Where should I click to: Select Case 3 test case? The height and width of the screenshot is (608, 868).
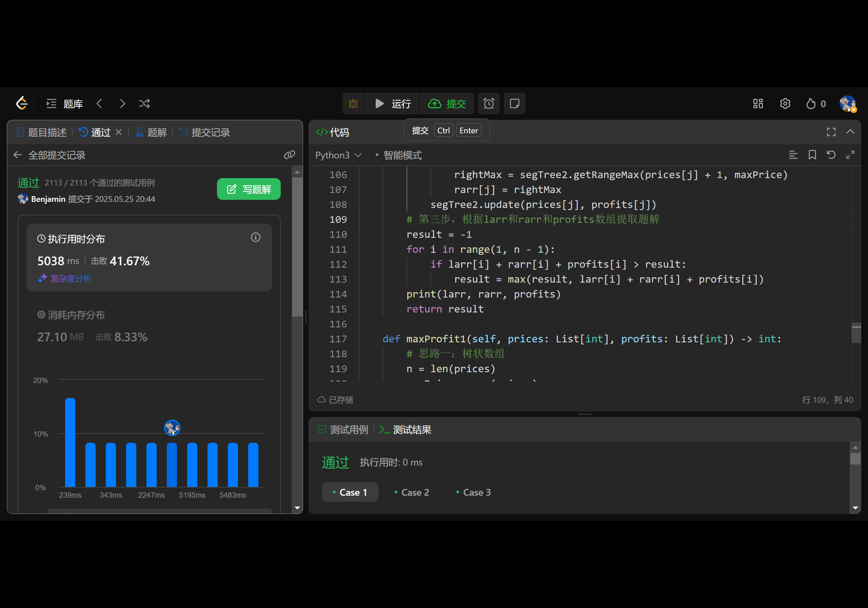pos(473,492)
